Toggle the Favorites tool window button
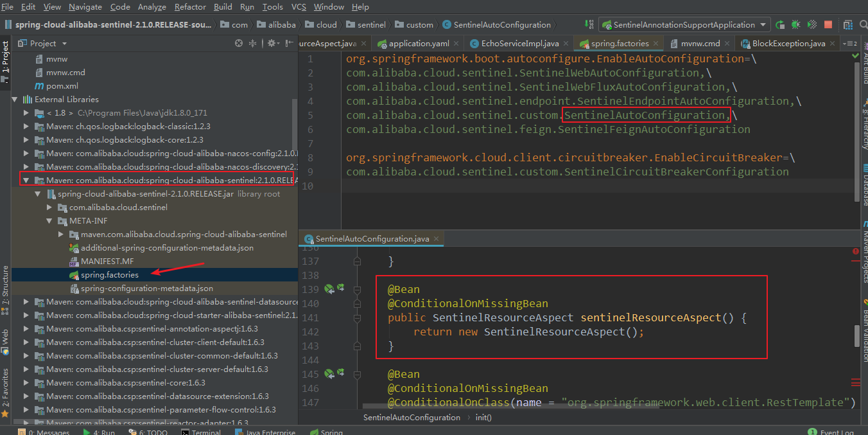This screenshot has height=435, width=868. (5, 393)
